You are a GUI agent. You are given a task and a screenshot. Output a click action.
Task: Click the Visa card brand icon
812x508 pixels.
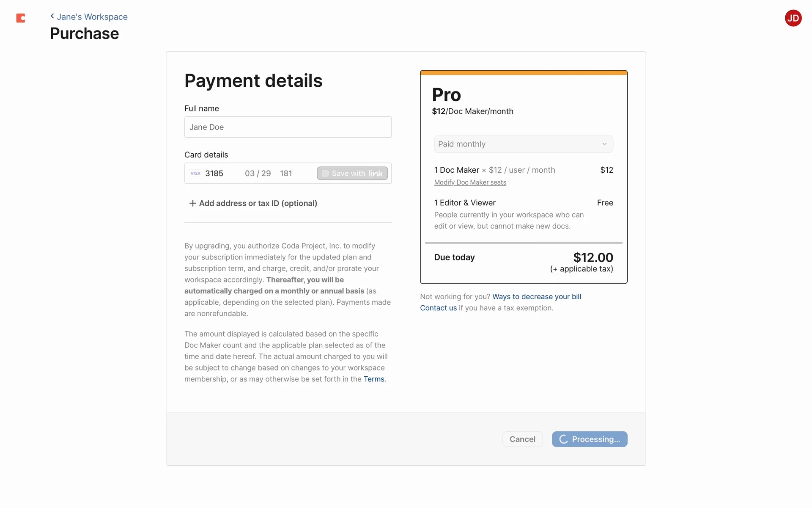point(195,173)
